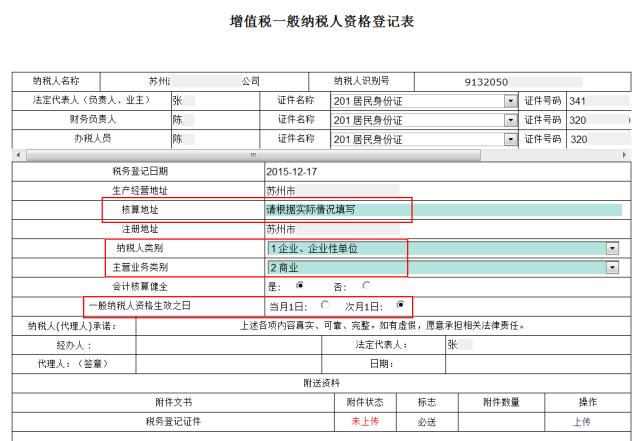Click the 生产经营地址 value 苏州市
Viewport: 640px width, 441px height.
click(x=281, y=191)
